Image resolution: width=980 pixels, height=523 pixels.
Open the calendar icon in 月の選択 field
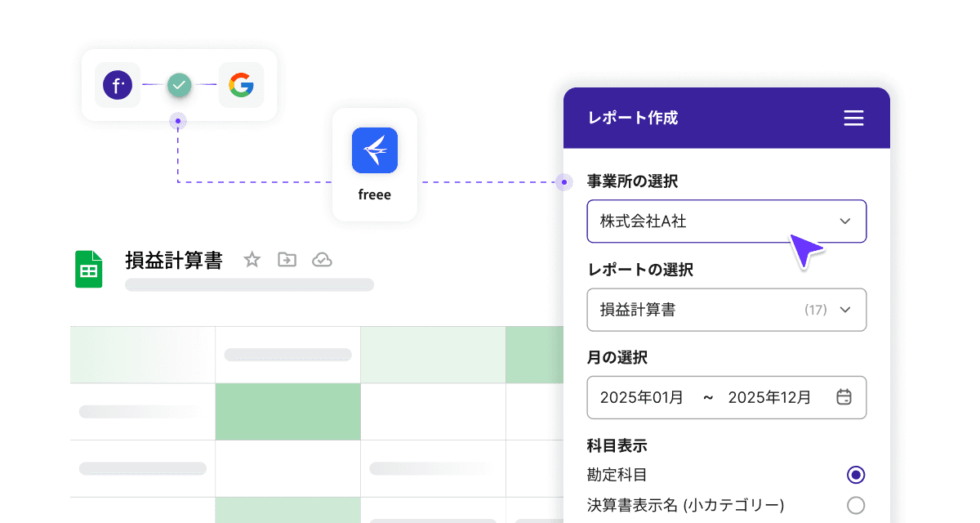(x=844, y=397)
